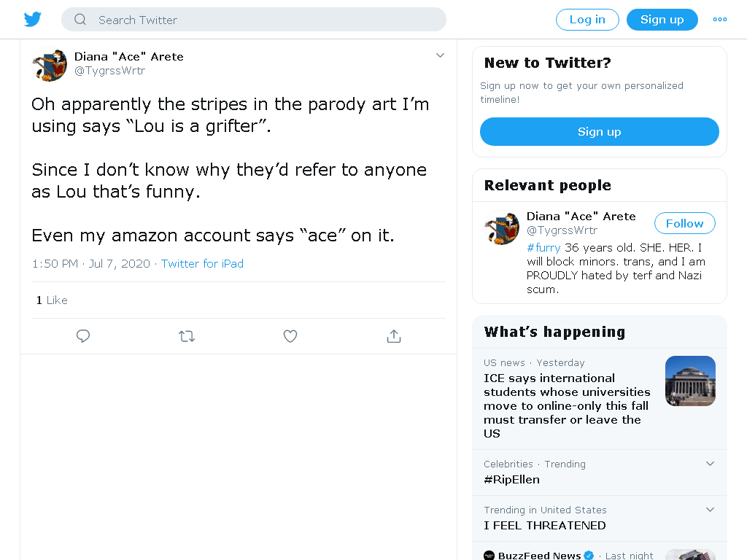Share the tweet using the upload icon

[393, 336]
